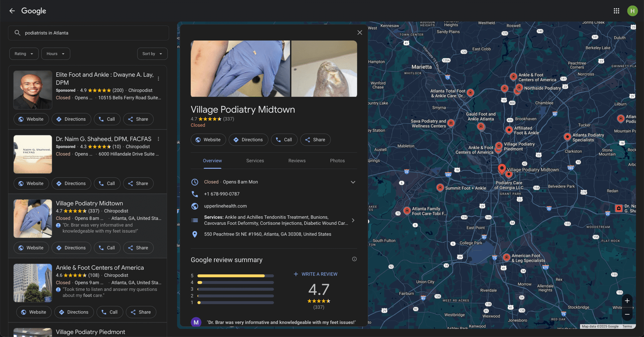Image resolution: width=644 pixels, height=337 pixels.
Task: Share the Village Podiatry Midtown list result
Action: coord(138,248)
